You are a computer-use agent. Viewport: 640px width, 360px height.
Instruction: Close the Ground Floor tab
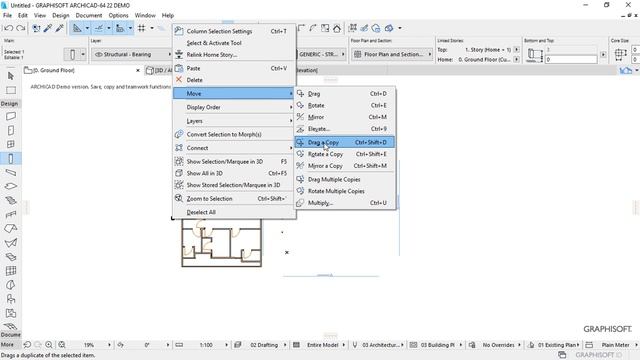[138, 70]
